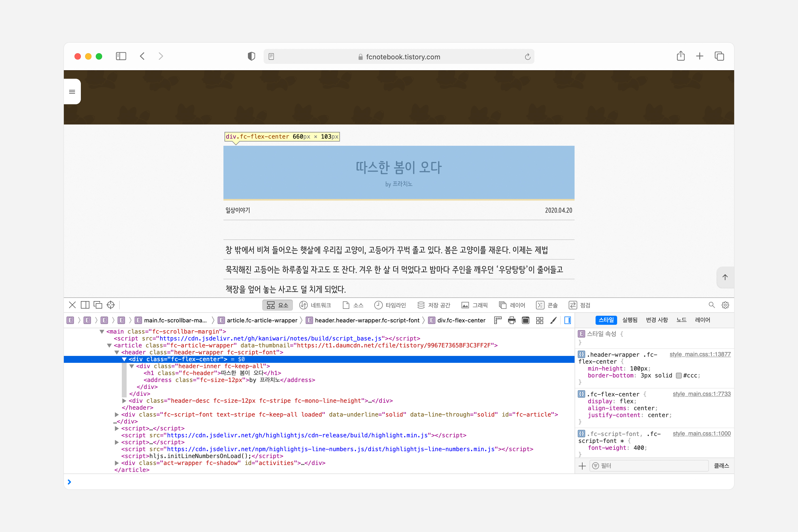
Task: Force element pseudo-classes with the paintbrush icon
Action: 554,320
